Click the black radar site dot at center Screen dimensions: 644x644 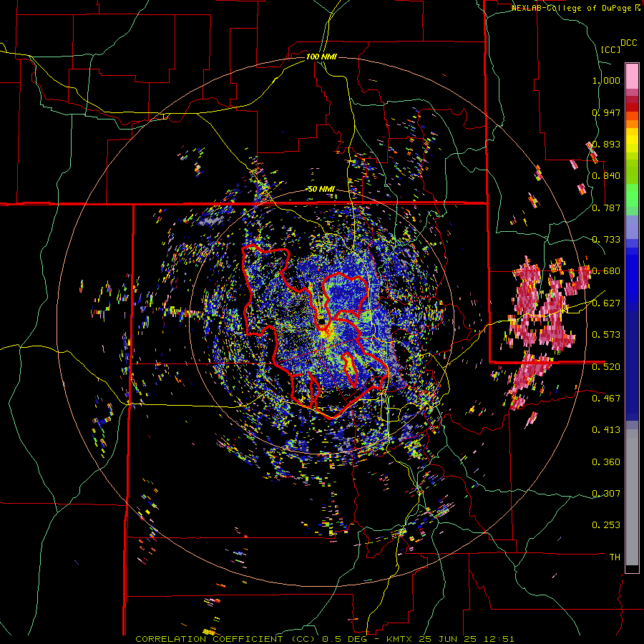pyautogui.click(x=321, y=321)
